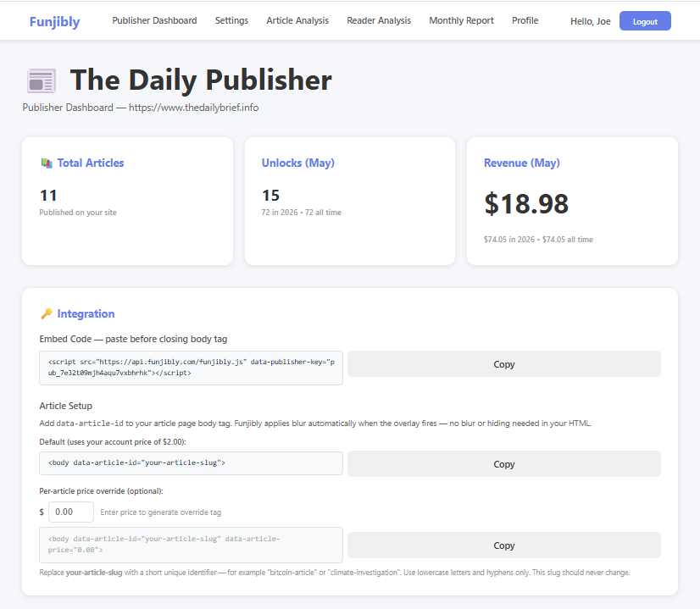The image size is (700, 609).
Task: Click The Daily Publisher title
Action: (201, 80)
